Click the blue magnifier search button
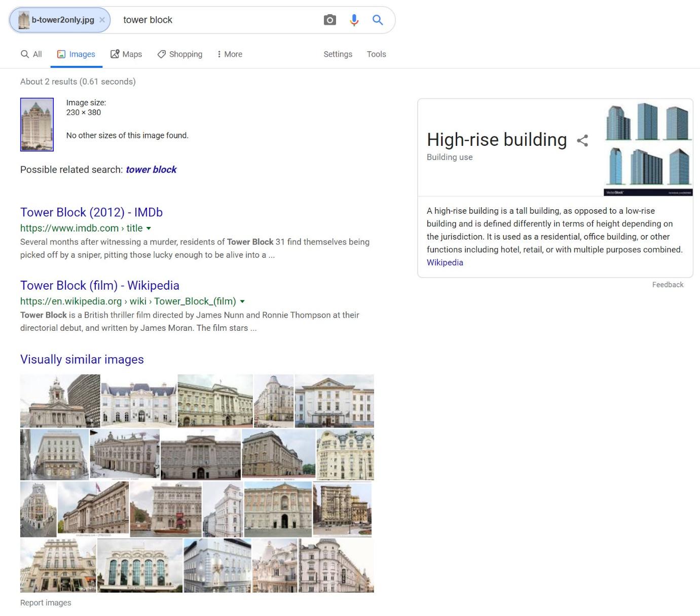Image resolution: width=700 pixels, height=616 pixels. [x=378, y=20]
